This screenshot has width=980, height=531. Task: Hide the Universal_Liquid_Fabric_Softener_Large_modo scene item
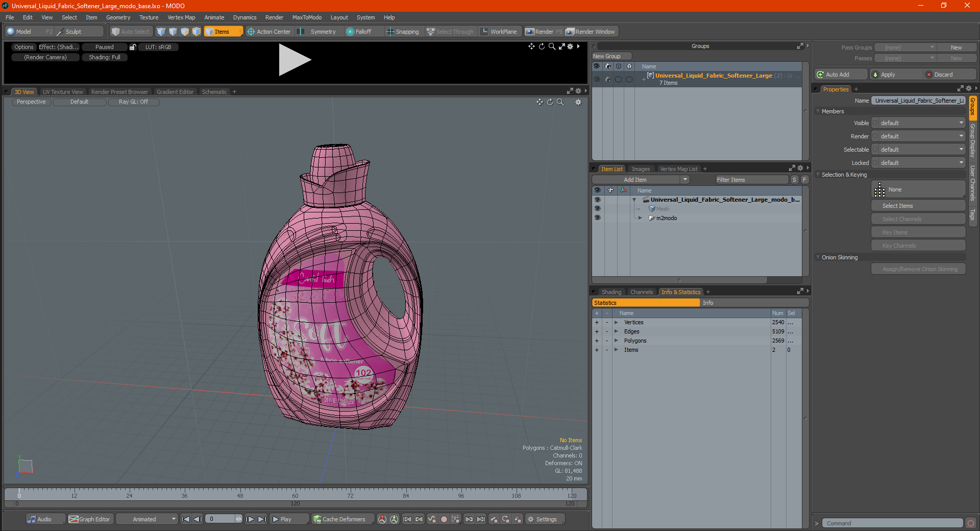click(597, 200)
